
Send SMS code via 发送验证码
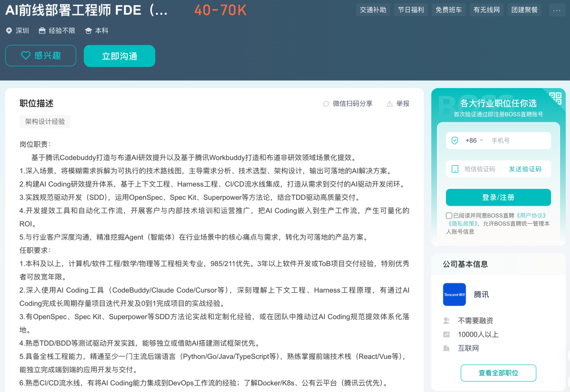click(525, 169)
